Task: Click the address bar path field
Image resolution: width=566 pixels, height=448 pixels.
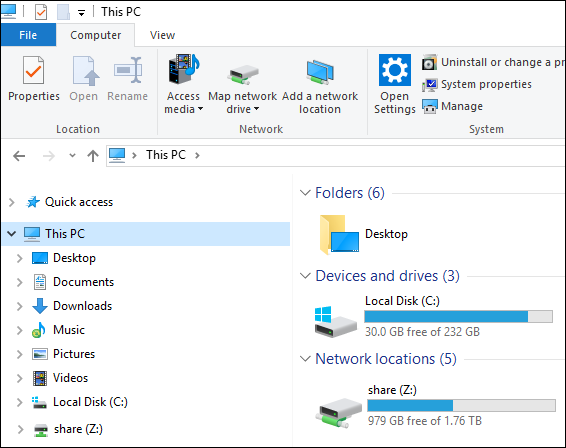Action: click(335, 156)
